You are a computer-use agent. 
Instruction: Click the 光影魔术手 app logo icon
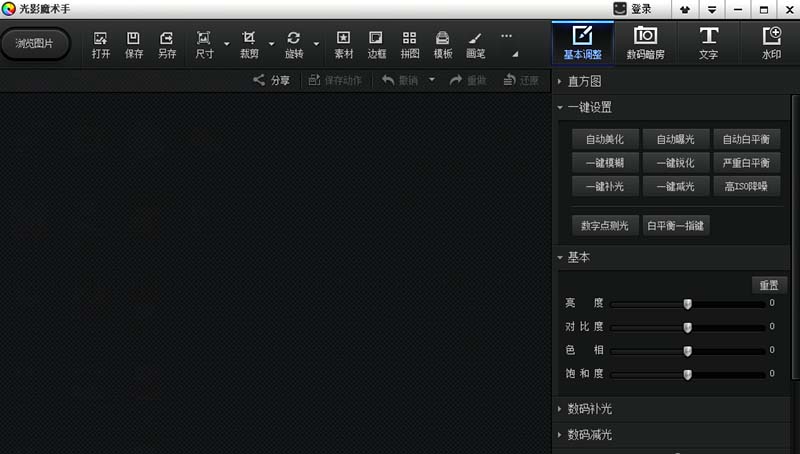(8, 9)
